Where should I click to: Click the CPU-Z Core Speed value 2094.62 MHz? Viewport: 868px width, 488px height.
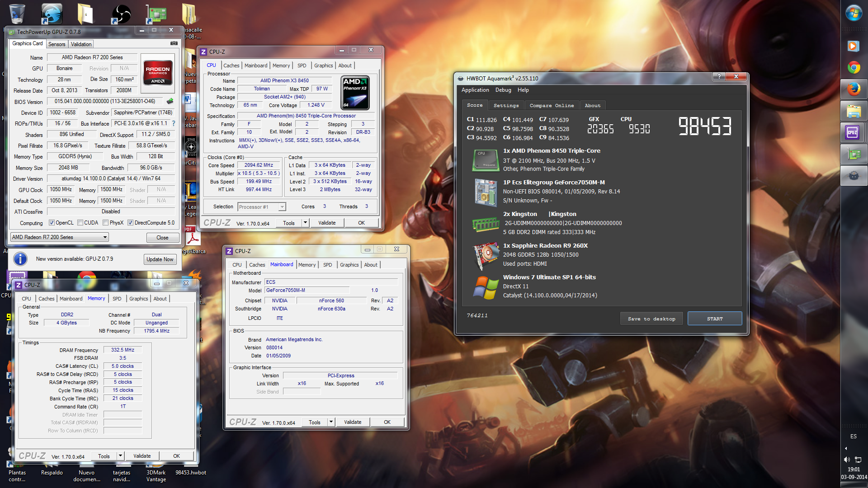tap(259, 165)
